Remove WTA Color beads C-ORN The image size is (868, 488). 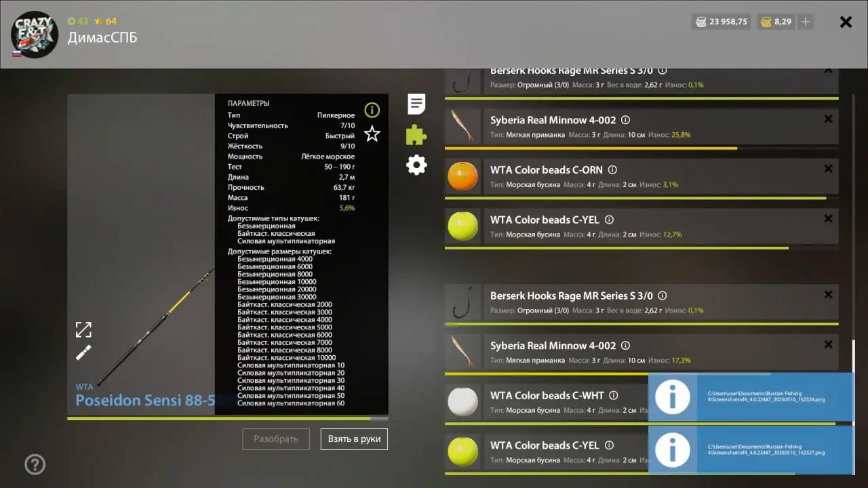pyautogui.click(x=828, y=169)
